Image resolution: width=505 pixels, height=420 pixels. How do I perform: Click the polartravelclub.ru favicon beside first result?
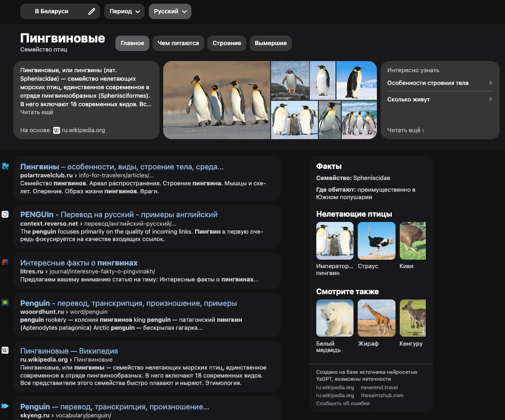pos(5,166)
